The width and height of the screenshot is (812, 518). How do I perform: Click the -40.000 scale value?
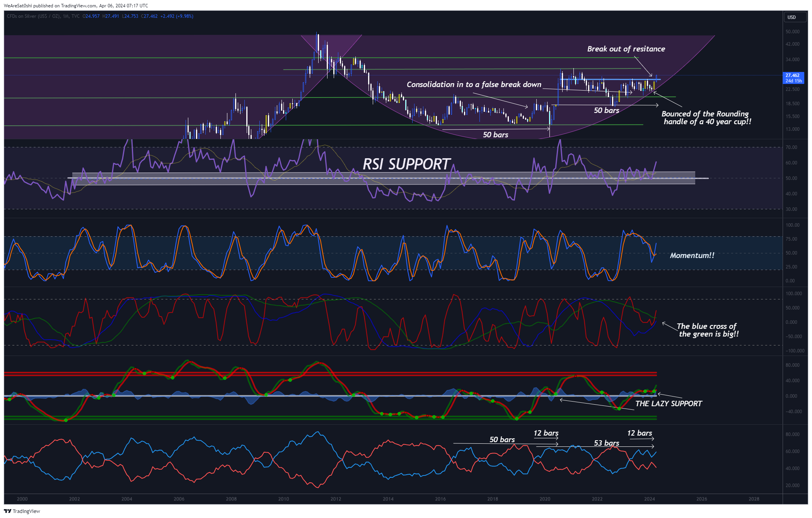(x=793, y=412)
